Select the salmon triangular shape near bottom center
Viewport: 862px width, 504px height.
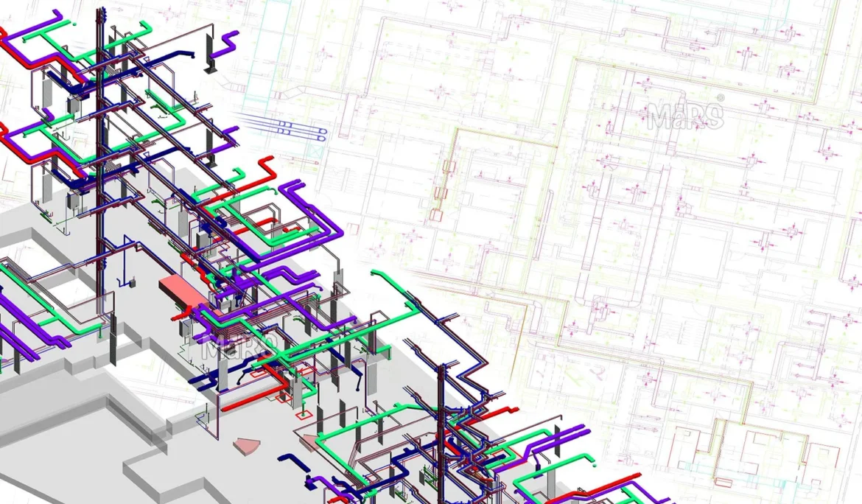tap(309, 441)
